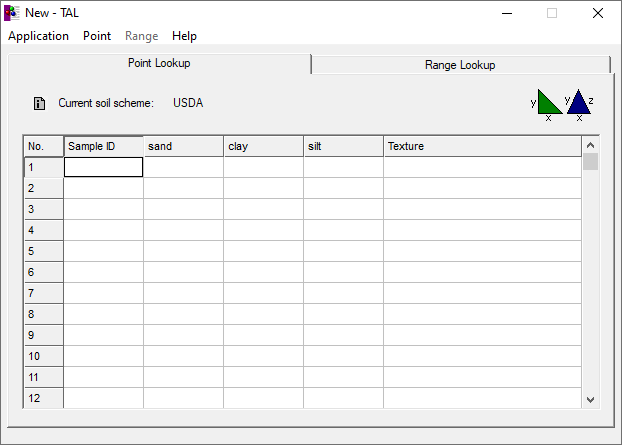Select row header 2
Image resolution: width=622 pixels, height=445 pixels.
(44, 188)
